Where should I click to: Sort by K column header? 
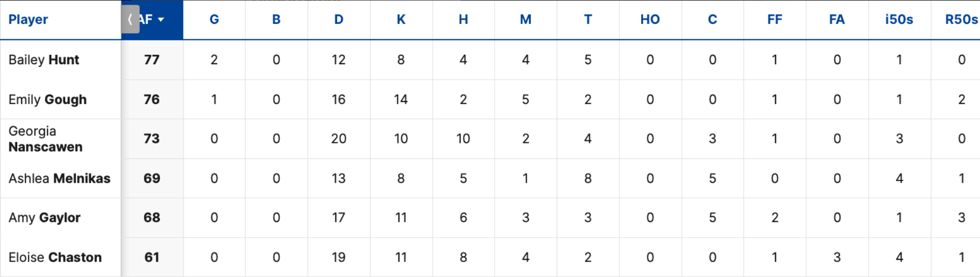pyautogui.click(x=401, y=20)
